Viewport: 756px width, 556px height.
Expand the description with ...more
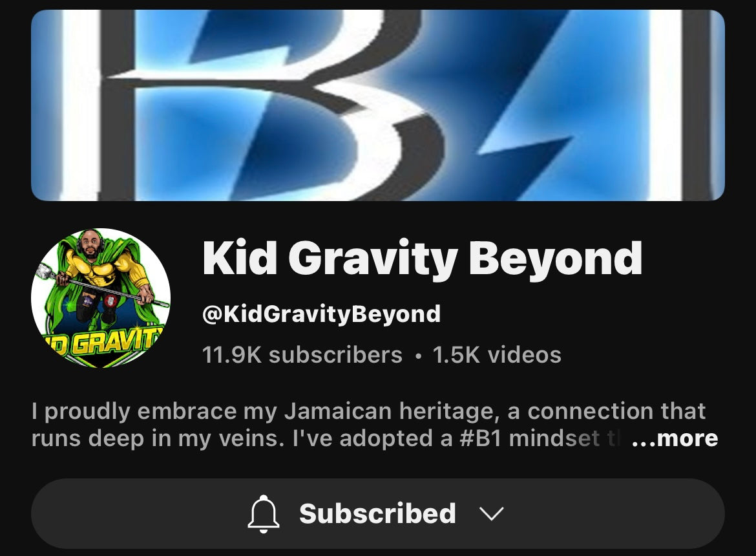pos(675,438)
